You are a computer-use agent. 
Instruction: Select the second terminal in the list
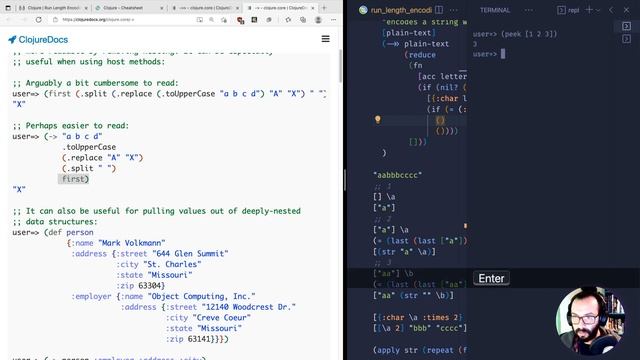(x=627, y=39)
